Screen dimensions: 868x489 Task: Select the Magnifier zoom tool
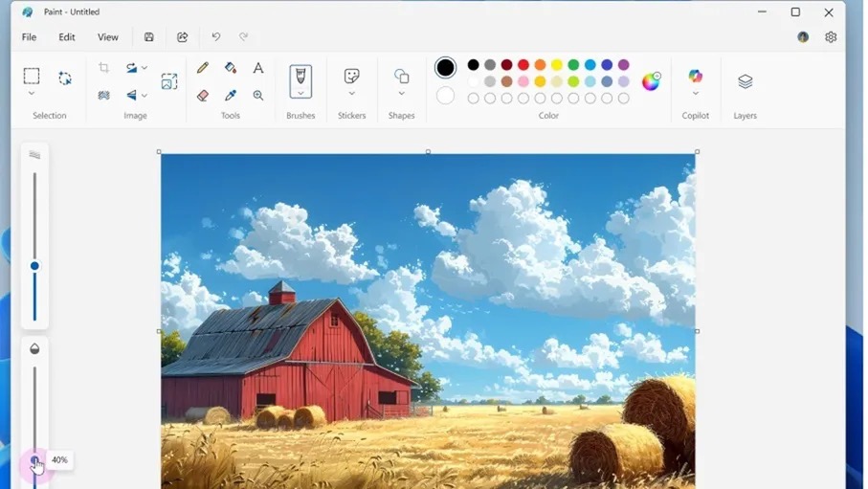[258, 96]
